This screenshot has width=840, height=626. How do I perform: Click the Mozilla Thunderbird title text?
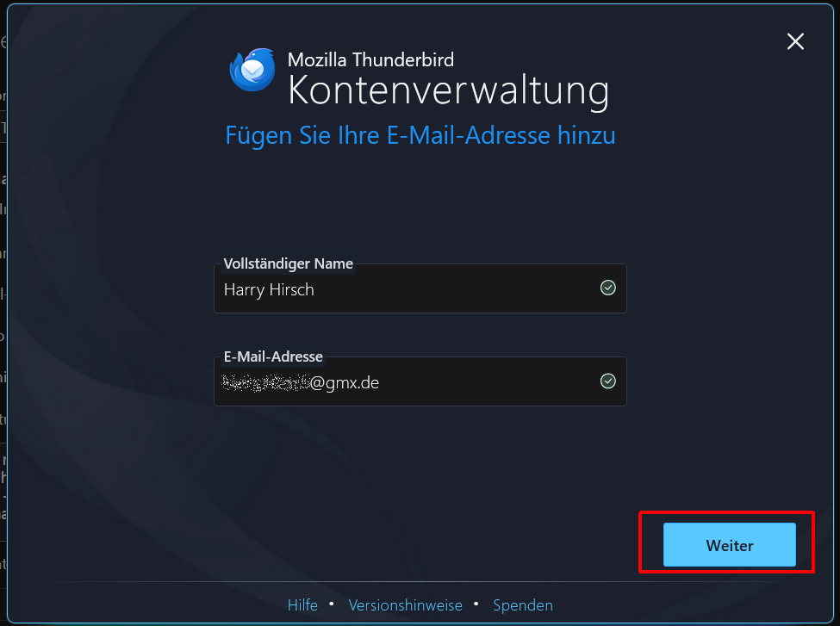[x=370, y=59]
